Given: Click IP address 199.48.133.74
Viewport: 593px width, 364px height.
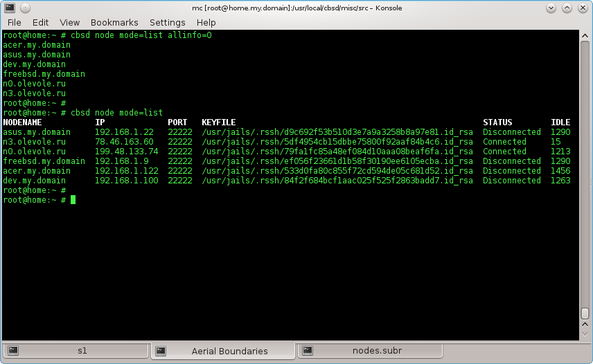Looking at the screenshot, I should coord(126,152).
